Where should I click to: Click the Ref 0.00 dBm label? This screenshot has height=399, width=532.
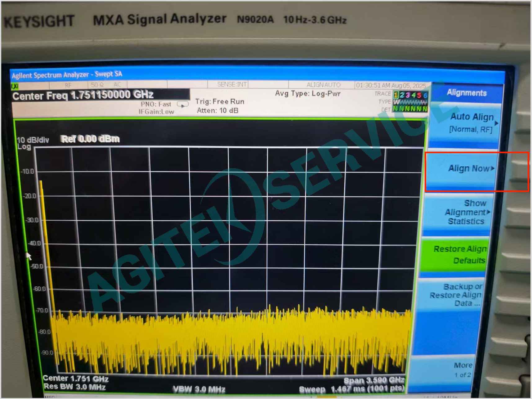tap(90, 139)
